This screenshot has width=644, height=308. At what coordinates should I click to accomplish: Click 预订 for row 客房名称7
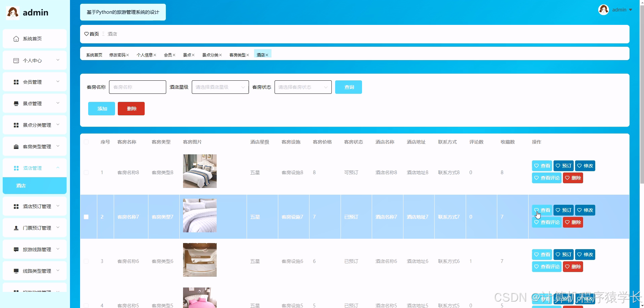[564, 210]
